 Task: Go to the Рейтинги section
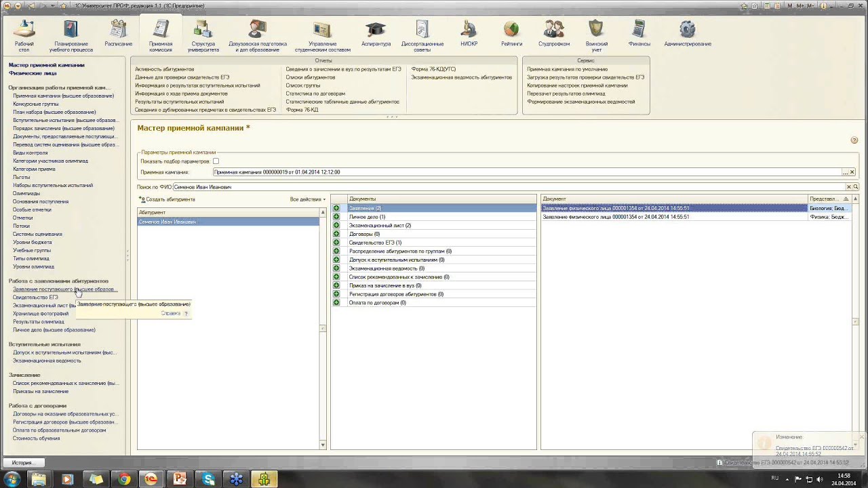pos(511,34)
